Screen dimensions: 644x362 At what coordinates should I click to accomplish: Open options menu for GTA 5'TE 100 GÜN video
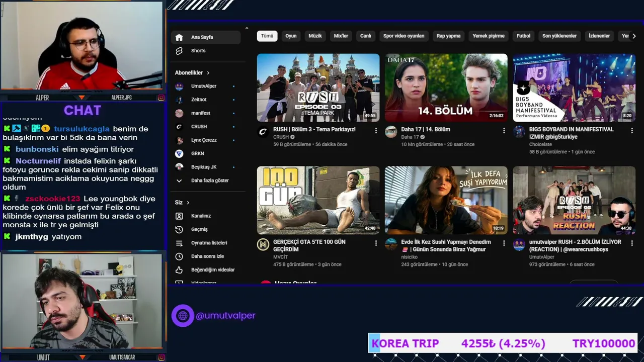point(376,243)
